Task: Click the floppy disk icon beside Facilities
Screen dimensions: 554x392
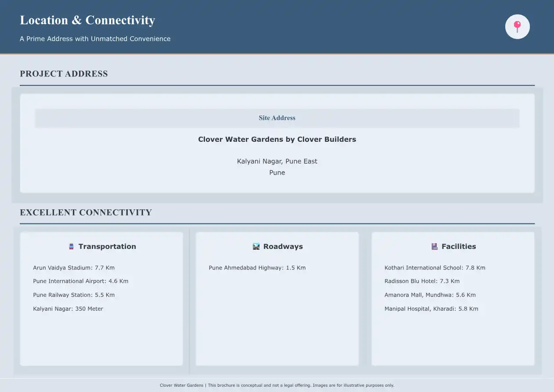Action: [x=435, y=247]
